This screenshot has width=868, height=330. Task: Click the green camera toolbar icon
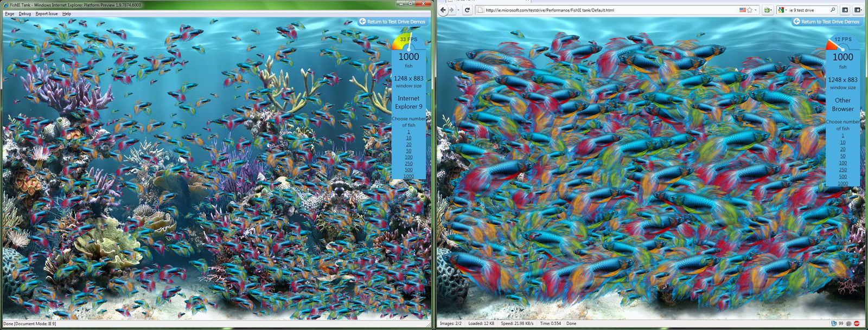pos(767,10)
